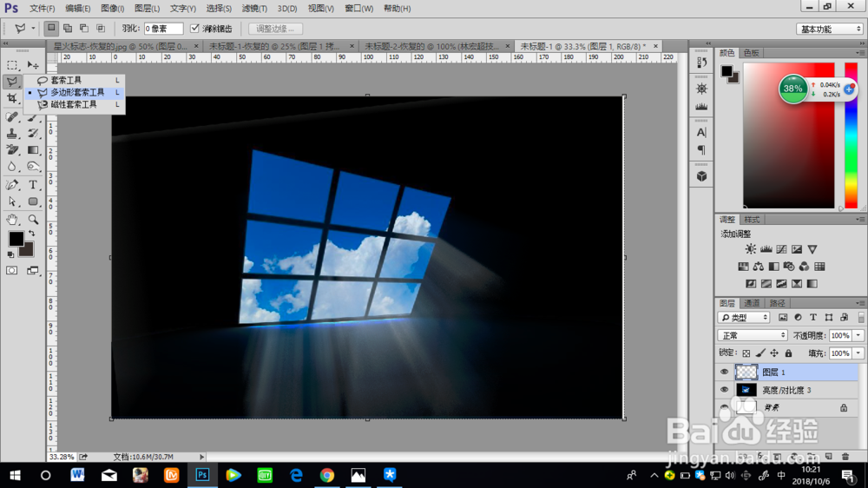868x488 pixels.
Task: Switch to the 路径 tab
Action: [777, 303]
